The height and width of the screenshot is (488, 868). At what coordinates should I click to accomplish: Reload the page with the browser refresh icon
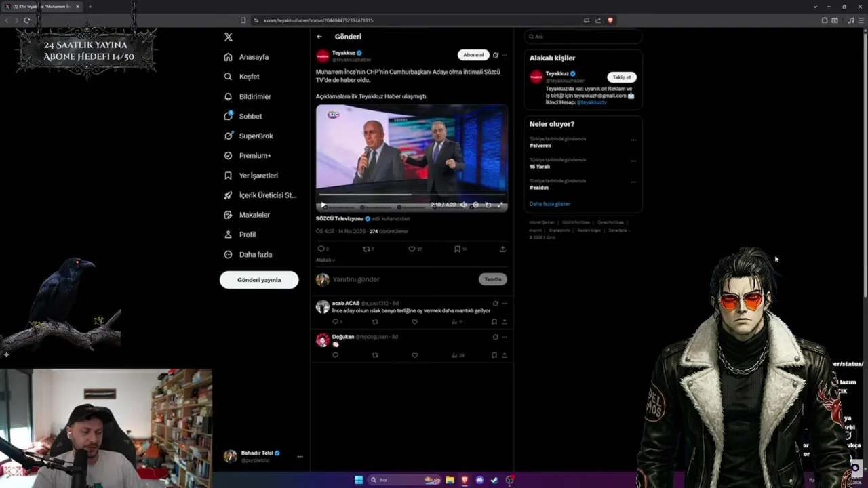(x=27, y=20)
